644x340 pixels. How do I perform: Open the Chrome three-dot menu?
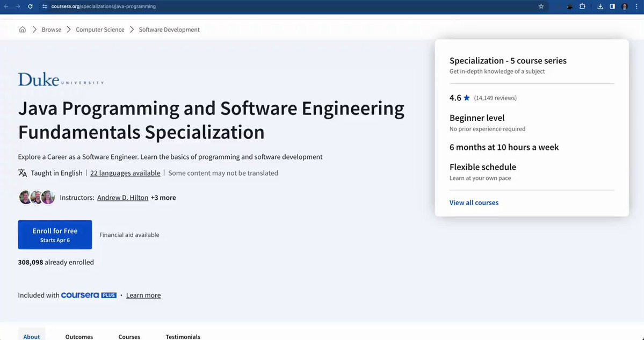(x=636, y=6)
